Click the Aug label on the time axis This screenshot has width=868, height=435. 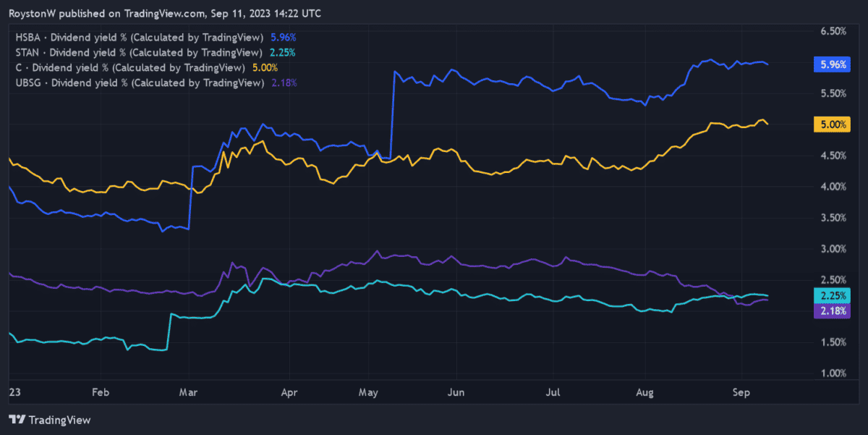tap(644, 392)
